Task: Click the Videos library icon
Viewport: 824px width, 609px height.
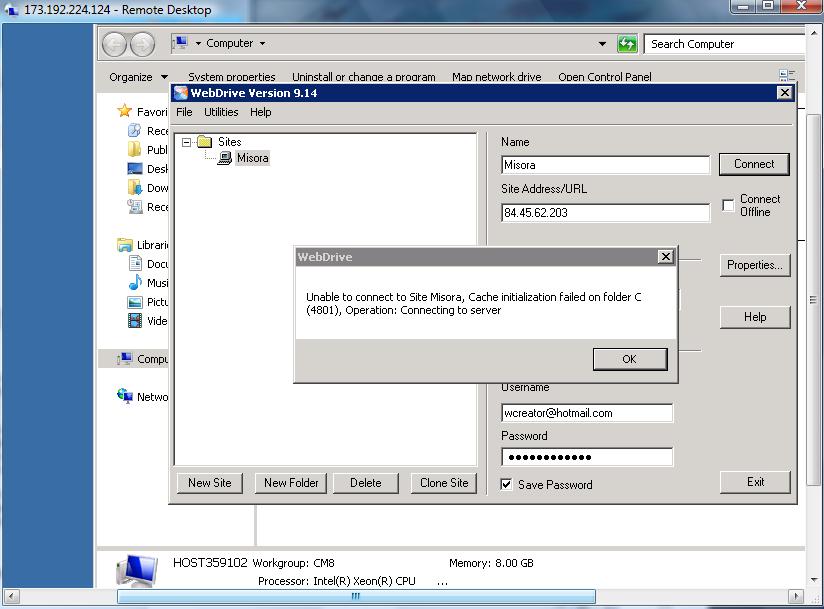Action: point(135,321)
